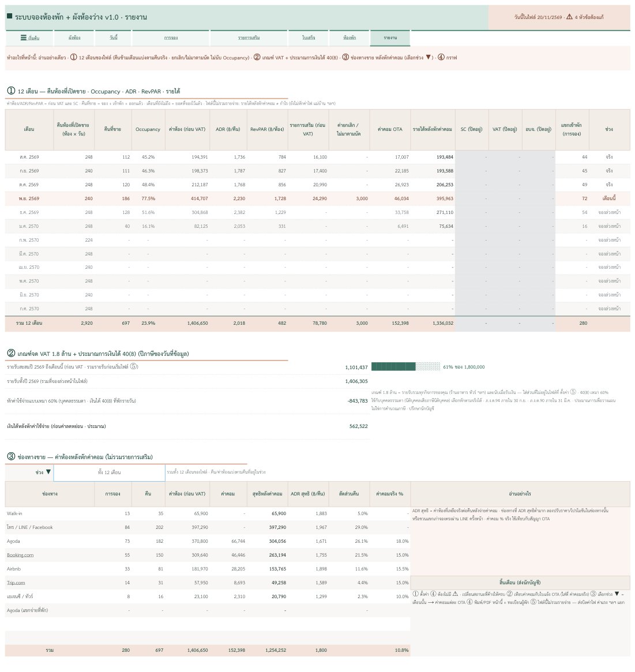Open the ผังห้อง tab

point(74,37)
